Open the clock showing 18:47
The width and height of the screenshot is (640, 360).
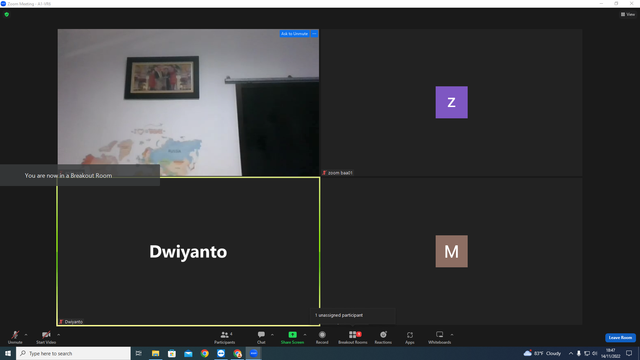tap(610, 353)
